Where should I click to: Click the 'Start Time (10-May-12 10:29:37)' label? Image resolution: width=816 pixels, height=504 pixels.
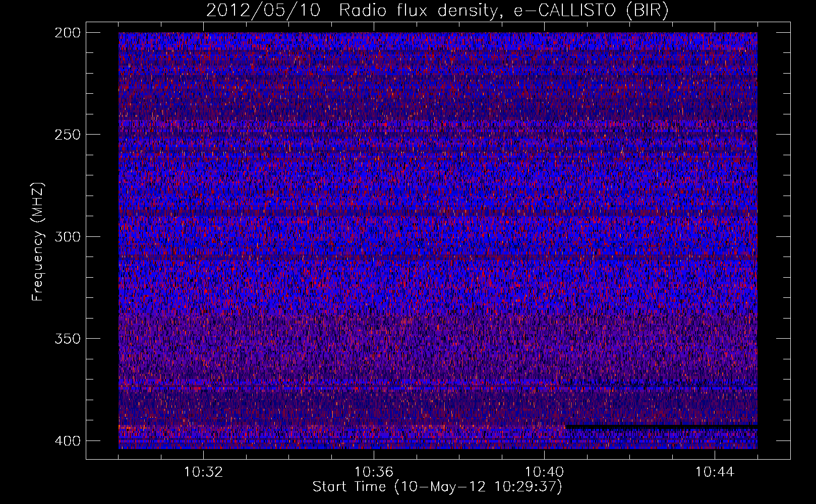pyautogui.click(x=437, y=487)
